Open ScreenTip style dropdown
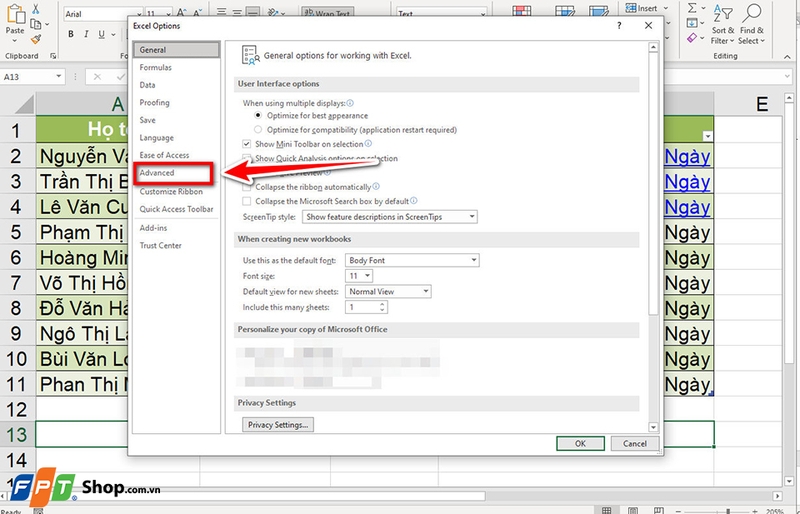The image size is (800, 514). coord(390,217)
